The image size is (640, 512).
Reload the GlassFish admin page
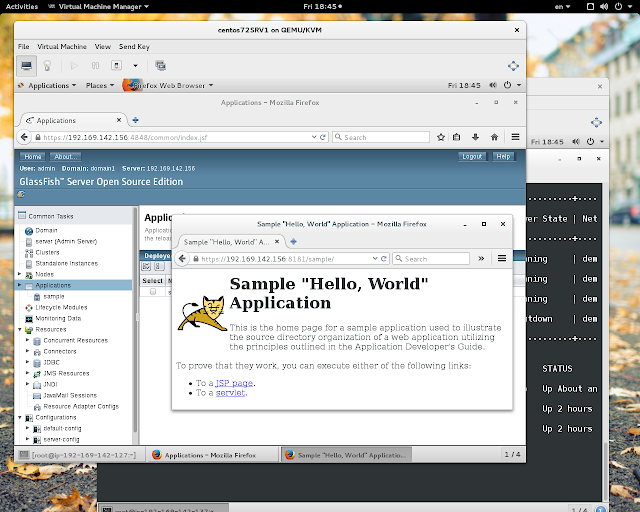322,137
